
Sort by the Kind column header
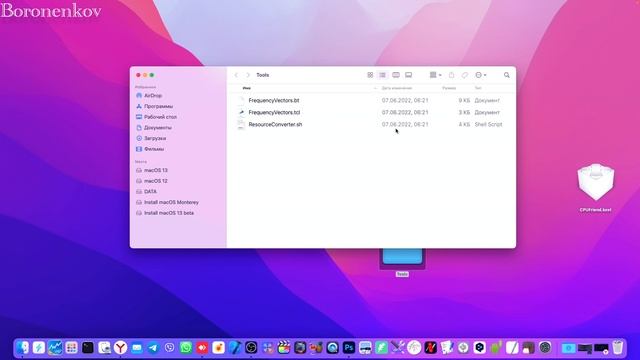coord(478,88)
